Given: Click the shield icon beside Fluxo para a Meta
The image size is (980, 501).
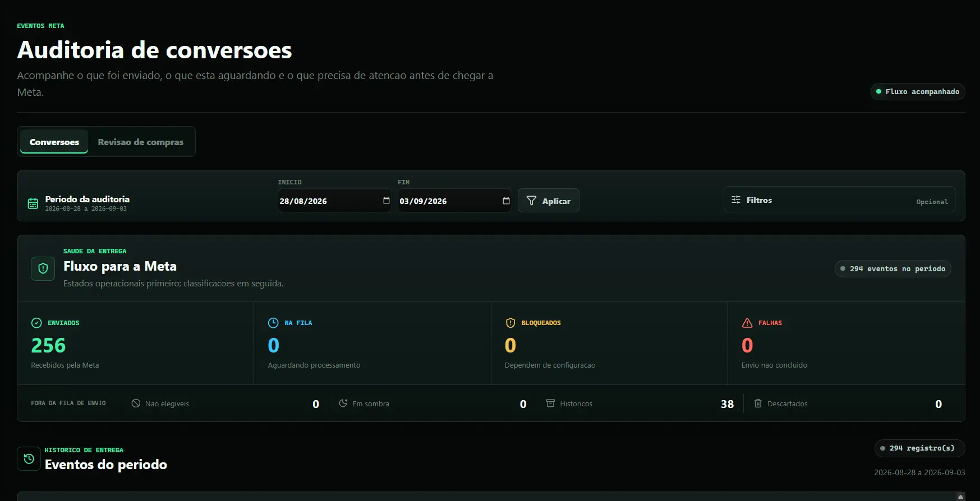Looking at the screenshot, I should tap(43, 268).
